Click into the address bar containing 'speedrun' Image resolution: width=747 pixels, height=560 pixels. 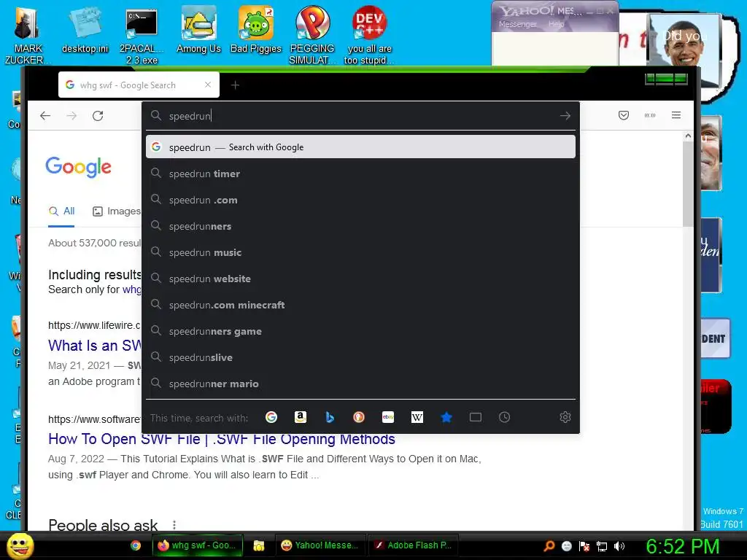360,116
